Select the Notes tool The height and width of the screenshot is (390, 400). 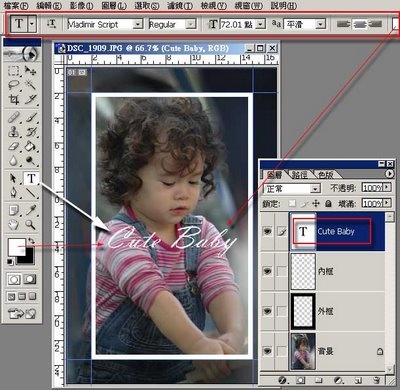(14, 210)
